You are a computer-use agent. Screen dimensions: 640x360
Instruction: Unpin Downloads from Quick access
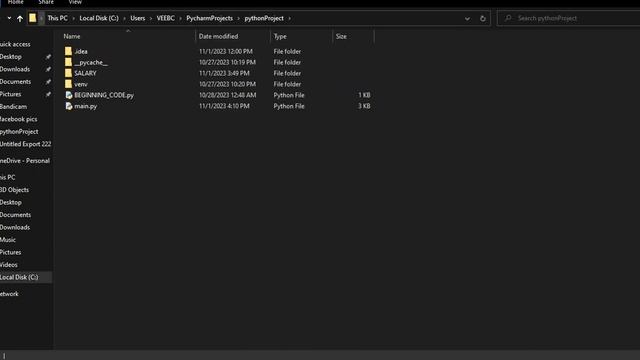click(48, 69)
